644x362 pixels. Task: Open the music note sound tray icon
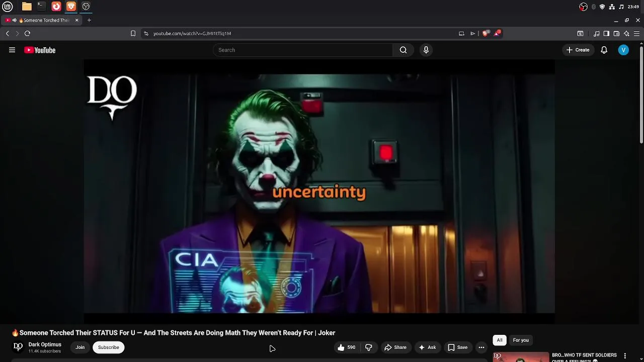(621, 7)
